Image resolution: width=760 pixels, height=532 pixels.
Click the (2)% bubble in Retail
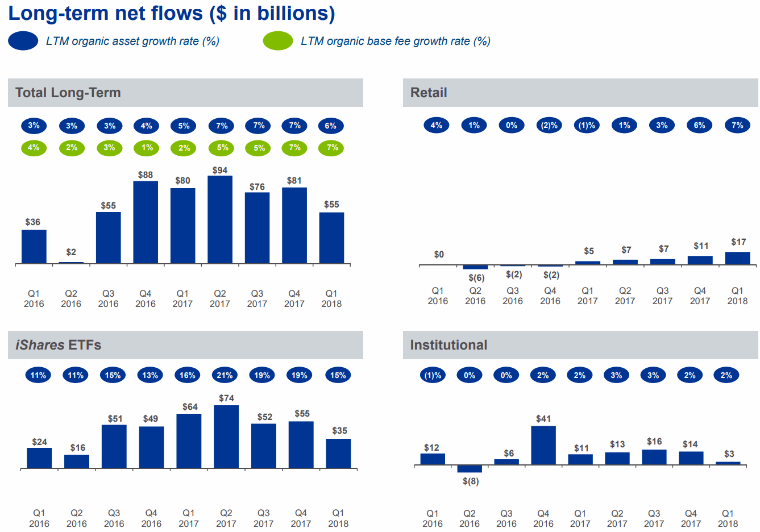549,125
